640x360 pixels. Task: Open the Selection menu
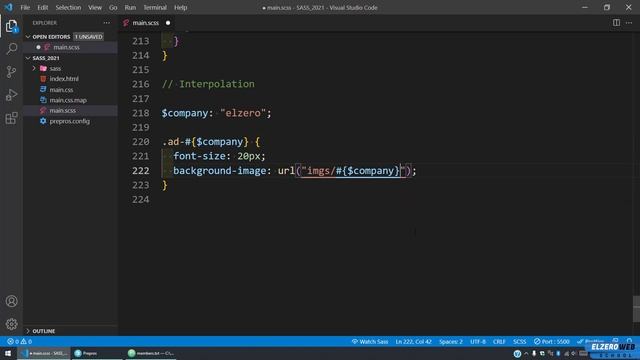[x=68, y=7]
